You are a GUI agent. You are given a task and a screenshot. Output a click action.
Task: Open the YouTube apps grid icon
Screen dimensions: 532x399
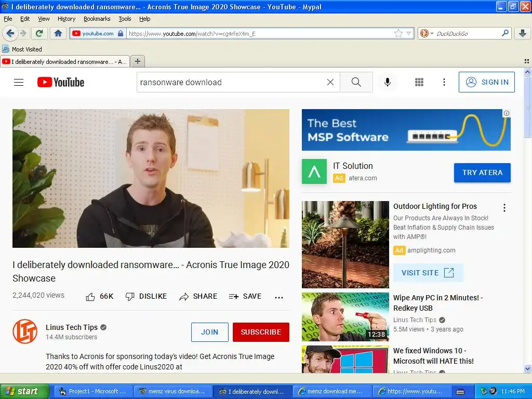click(x=419, y=82)
